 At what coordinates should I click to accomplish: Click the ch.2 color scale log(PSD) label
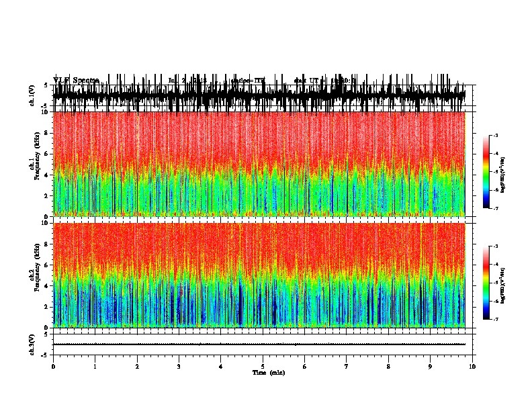[502, 285]
